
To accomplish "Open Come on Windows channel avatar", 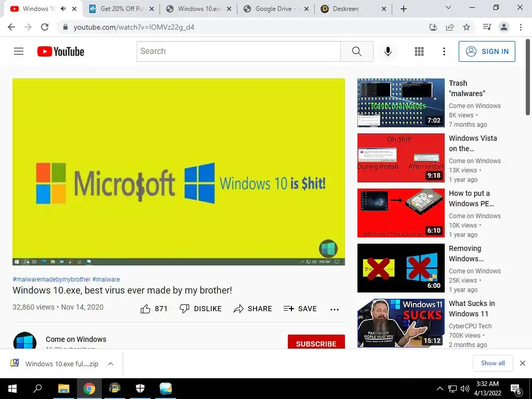I will point(25,341).
